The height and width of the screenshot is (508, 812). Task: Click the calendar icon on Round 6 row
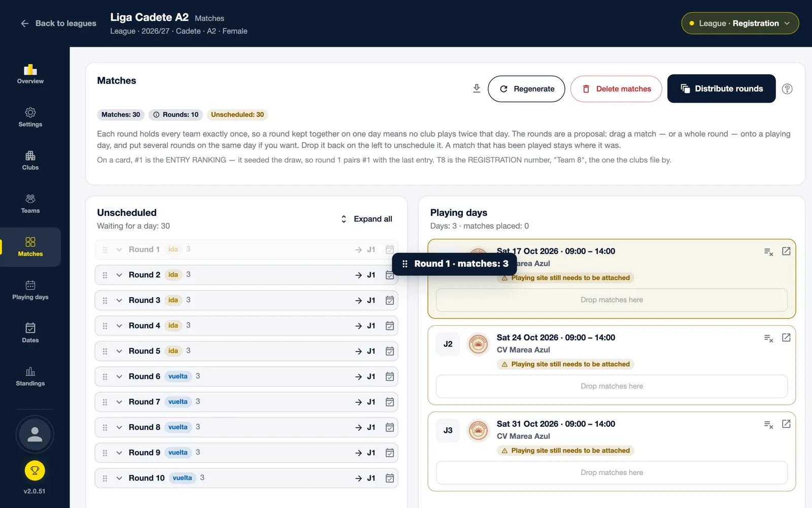[390, 376]
